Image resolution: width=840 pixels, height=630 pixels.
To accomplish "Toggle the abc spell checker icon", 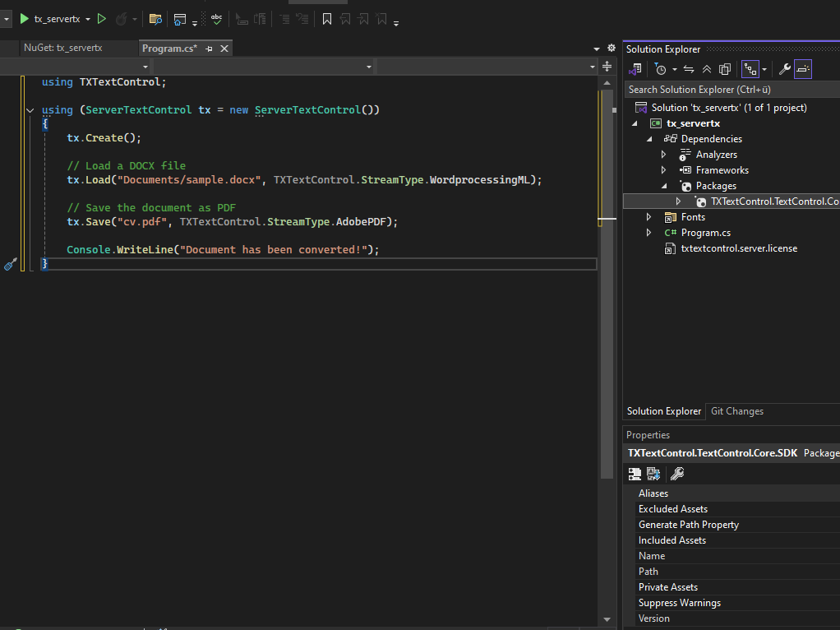I will pos(216,19).
